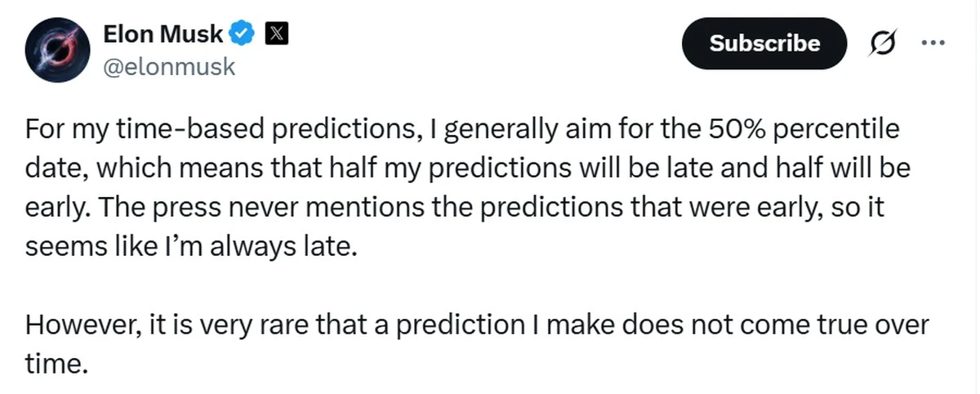Open the Elon Musk display name link

point(163,34)
